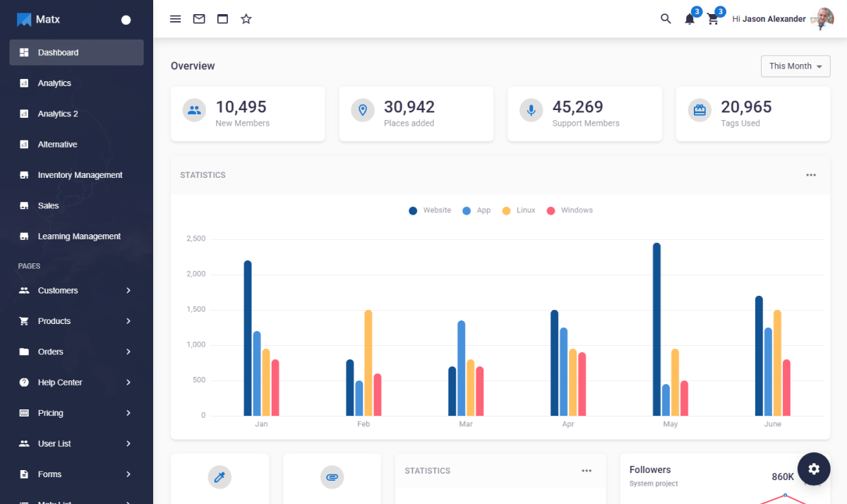Image resolution: width=847 pixels, height=504 pixels.
Task: Click the floating settings gear button
Action: 814,469
